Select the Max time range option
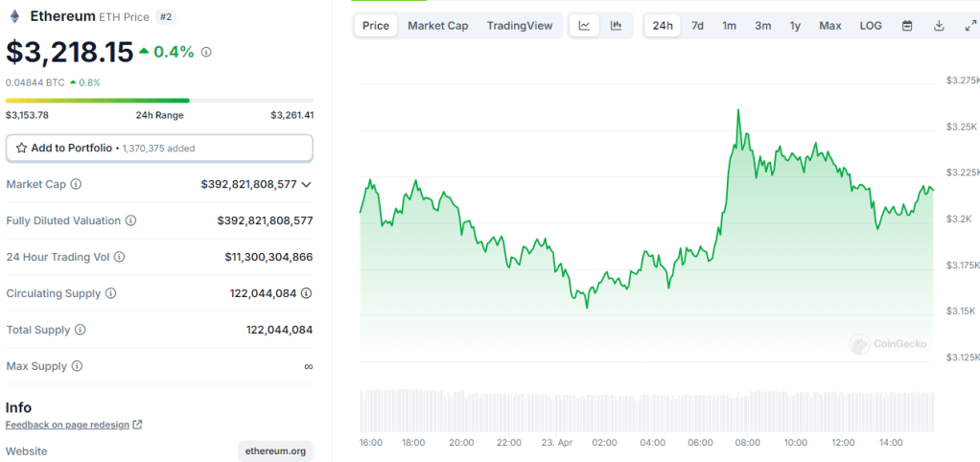The image size is (980, 462). pos(829,26)
